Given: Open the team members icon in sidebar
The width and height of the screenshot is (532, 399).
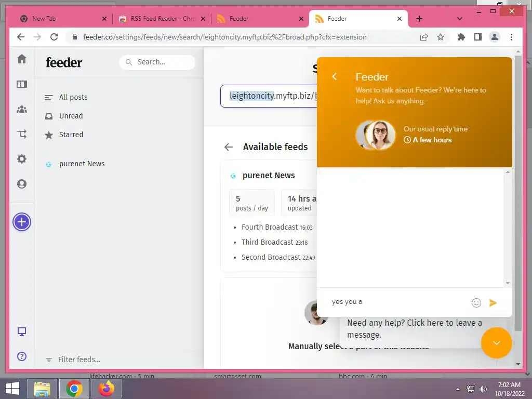Looking at the screenshot, I should (x=22, y=109).
